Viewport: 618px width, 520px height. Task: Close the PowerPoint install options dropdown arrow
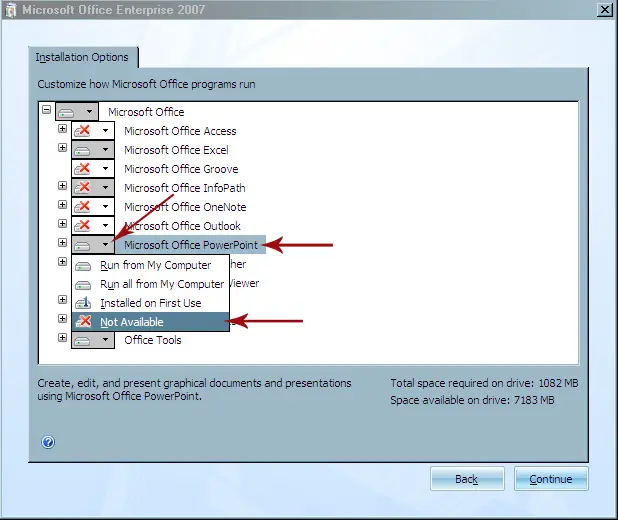(x=105, y=245)
